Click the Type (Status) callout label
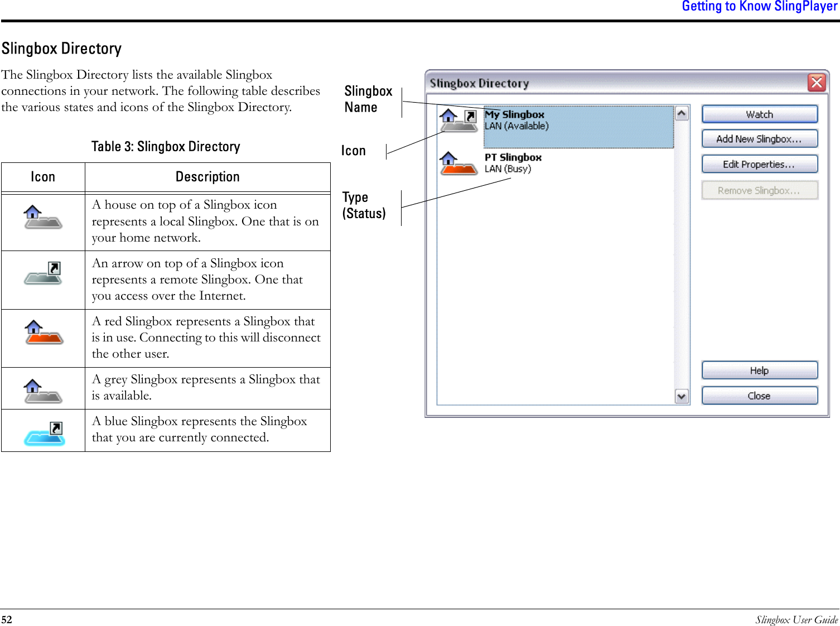The image size is (840, 626). [364, 205]
